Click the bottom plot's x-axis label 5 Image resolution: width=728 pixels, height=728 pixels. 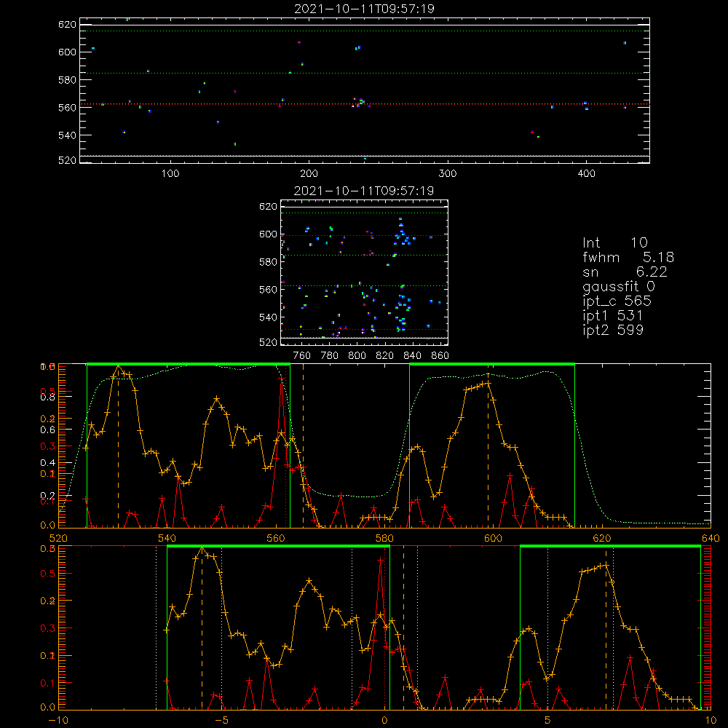547,720
